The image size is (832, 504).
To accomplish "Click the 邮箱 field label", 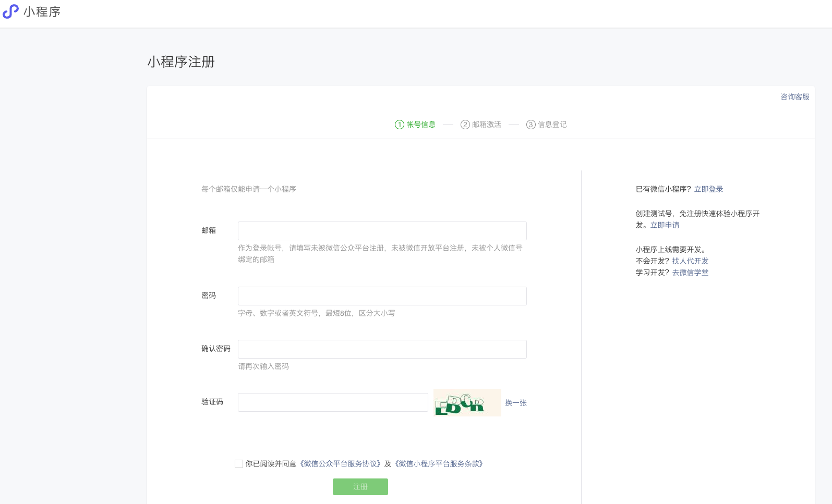I will 209,230.
